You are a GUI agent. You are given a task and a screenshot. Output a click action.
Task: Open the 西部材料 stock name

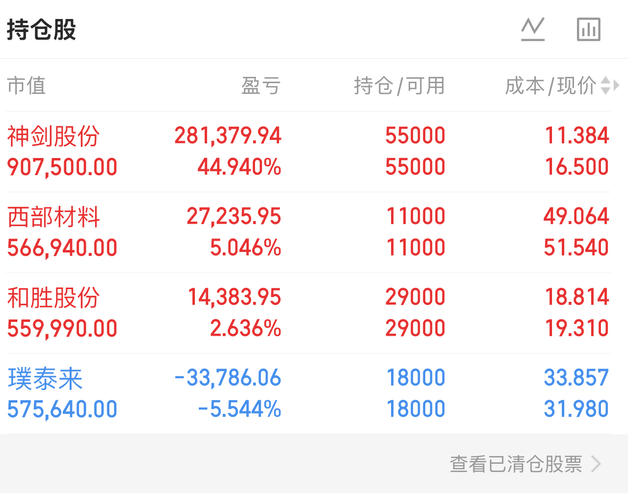tap(53, 217)
